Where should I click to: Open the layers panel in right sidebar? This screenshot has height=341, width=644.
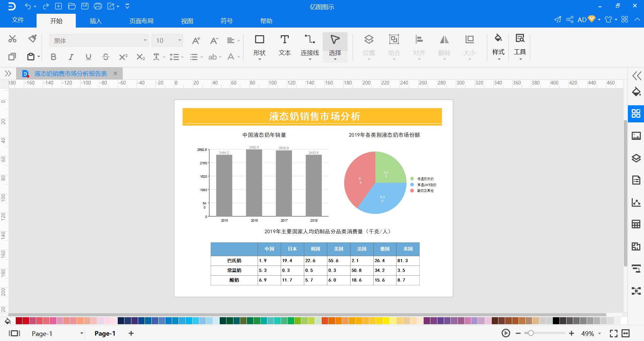(636, 158)
